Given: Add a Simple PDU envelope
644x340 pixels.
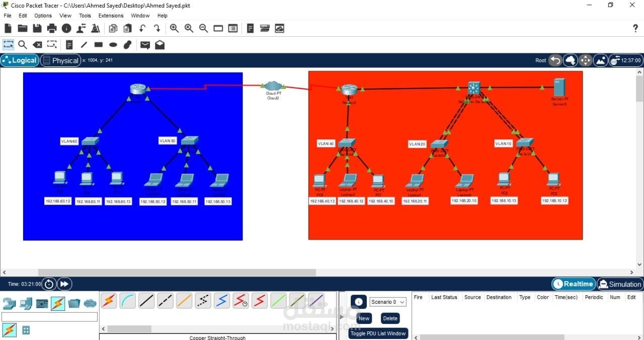Looking at the screenshot, I should (x=145, y=45).
